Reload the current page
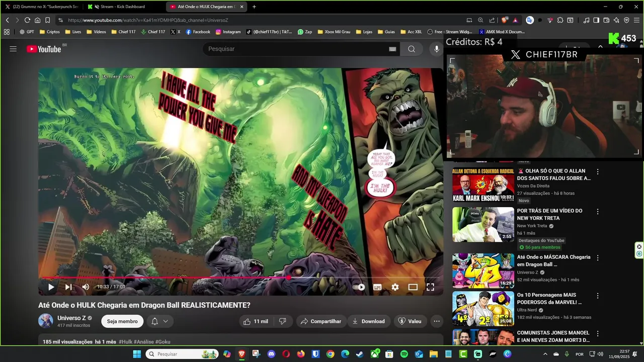 (x=27, y=20)
